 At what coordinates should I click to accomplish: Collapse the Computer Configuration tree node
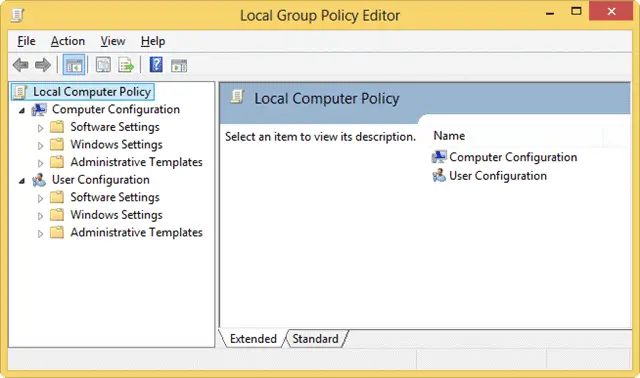click(x=22, y=110)
